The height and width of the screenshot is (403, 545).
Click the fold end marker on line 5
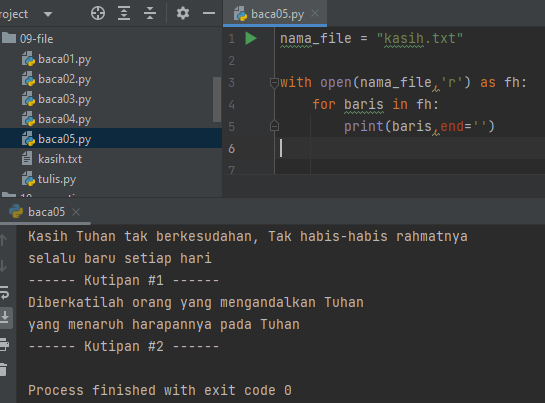(x=274, y=126)
